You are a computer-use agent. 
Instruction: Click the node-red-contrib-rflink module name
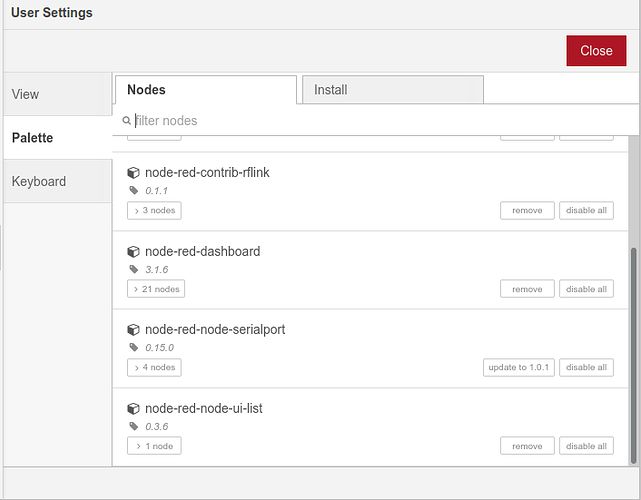tap(207, 173)
